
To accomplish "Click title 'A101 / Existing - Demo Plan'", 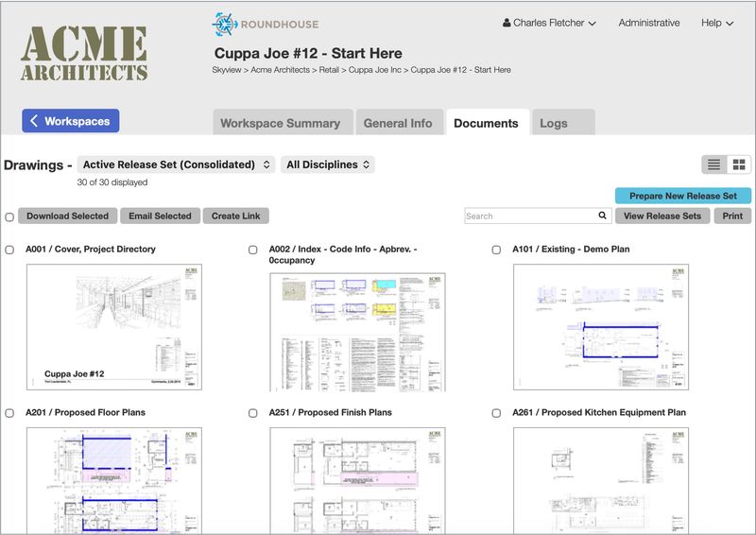I will 571,250.
